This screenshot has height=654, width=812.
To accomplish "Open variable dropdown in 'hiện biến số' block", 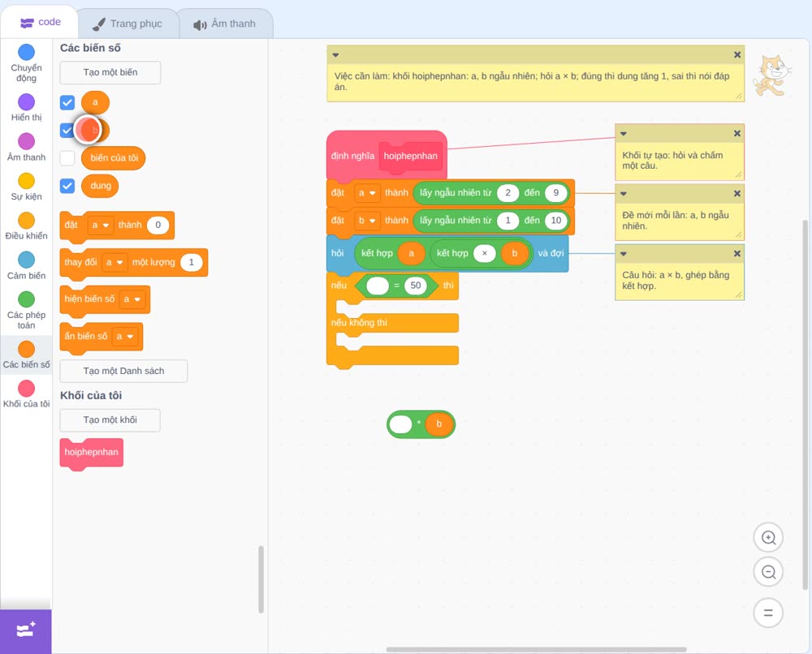I will pyautogui.click(x=132, y=299).
